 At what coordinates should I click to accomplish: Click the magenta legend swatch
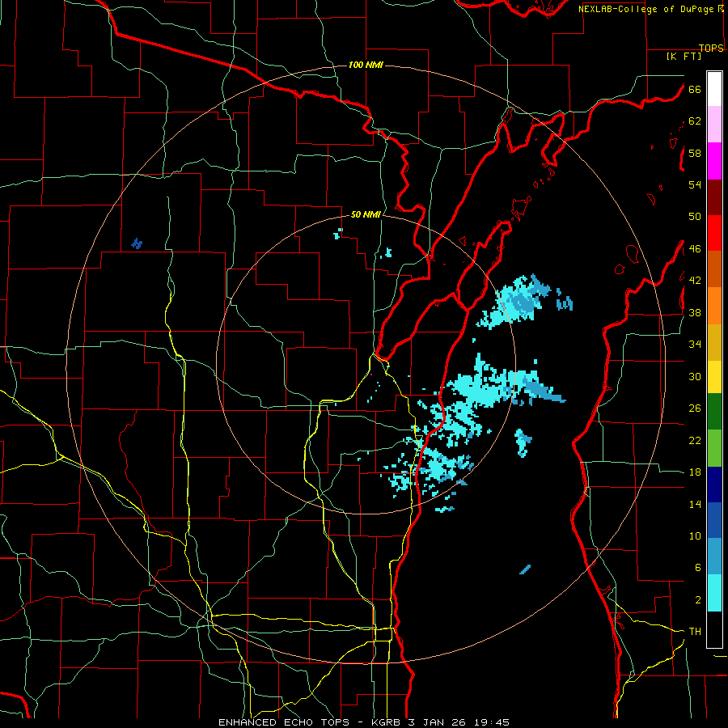tap(714, 161)
